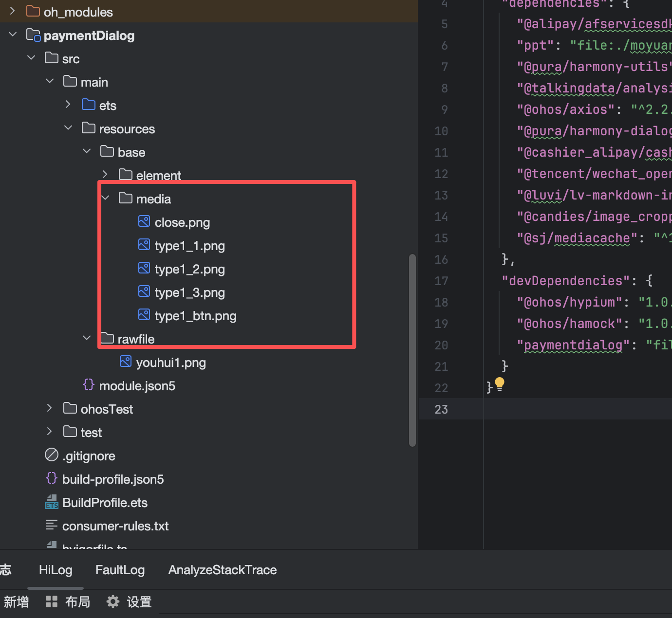The height and width of the screenshot is (618, 672).
Task: Collapse the main folder
Action: (x=50, y=81)
